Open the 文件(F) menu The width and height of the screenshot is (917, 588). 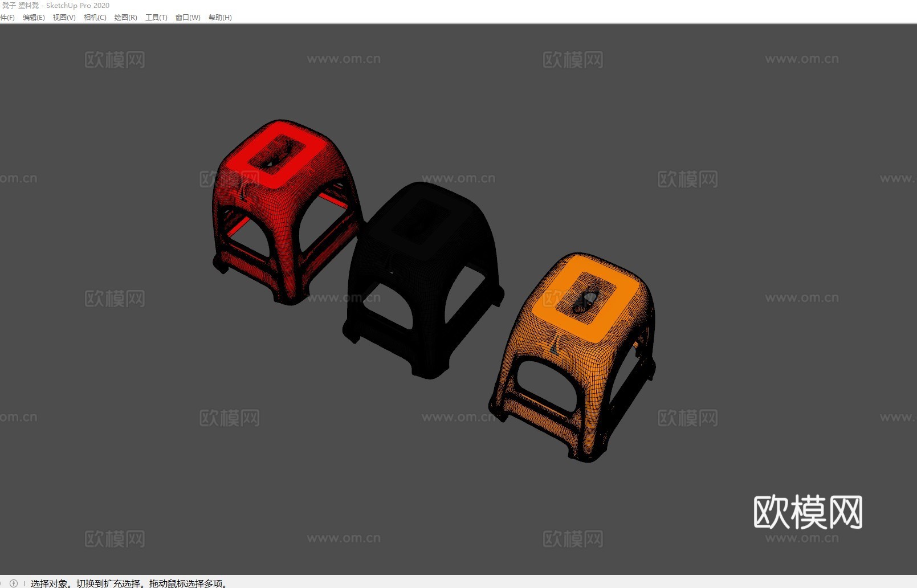(x=7, y=18)
